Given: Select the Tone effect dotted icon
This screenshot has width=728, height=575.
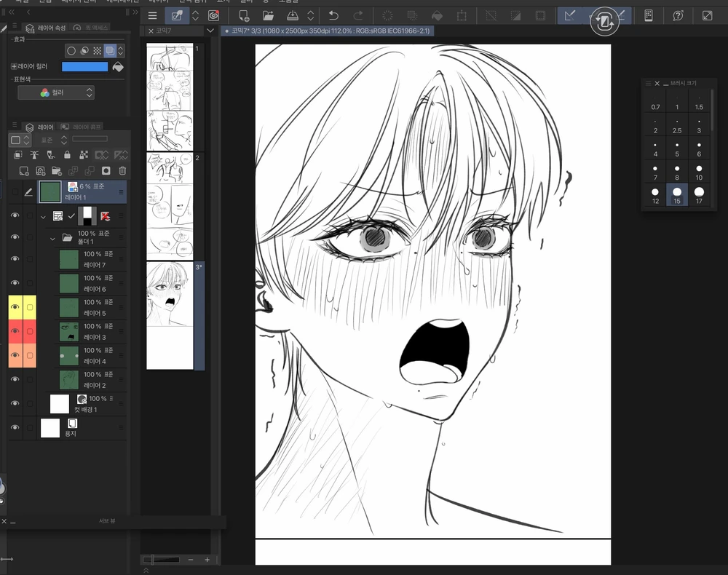Looking at the screenshot, I should click(97, 50).
